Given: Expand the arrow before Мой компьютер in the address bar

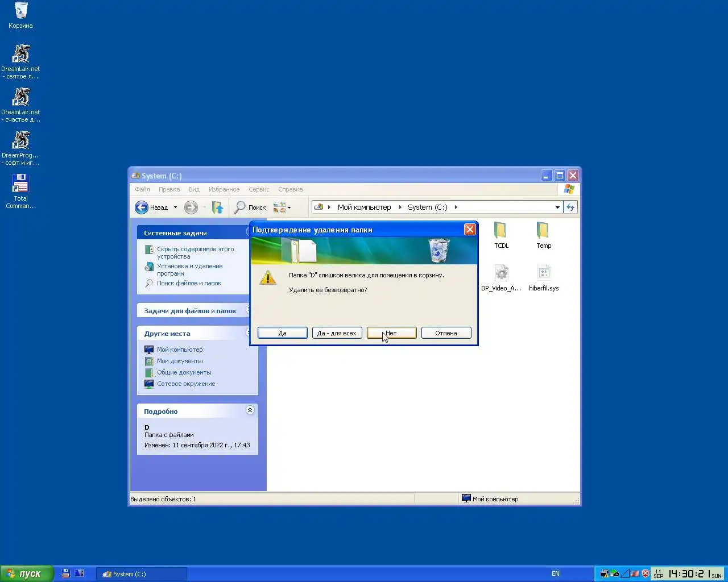Looking at the screenshot, I should click(329, 207).
